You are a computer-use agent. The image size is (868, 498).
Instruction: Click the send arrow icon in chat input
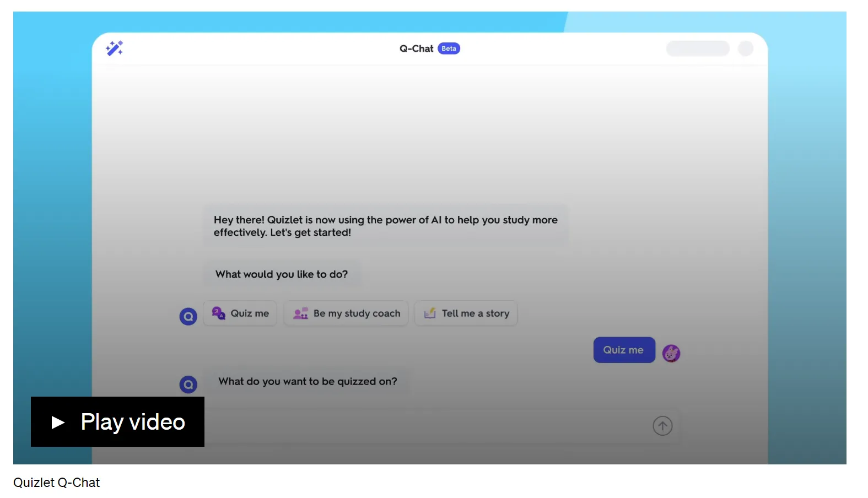click(662, 426)
